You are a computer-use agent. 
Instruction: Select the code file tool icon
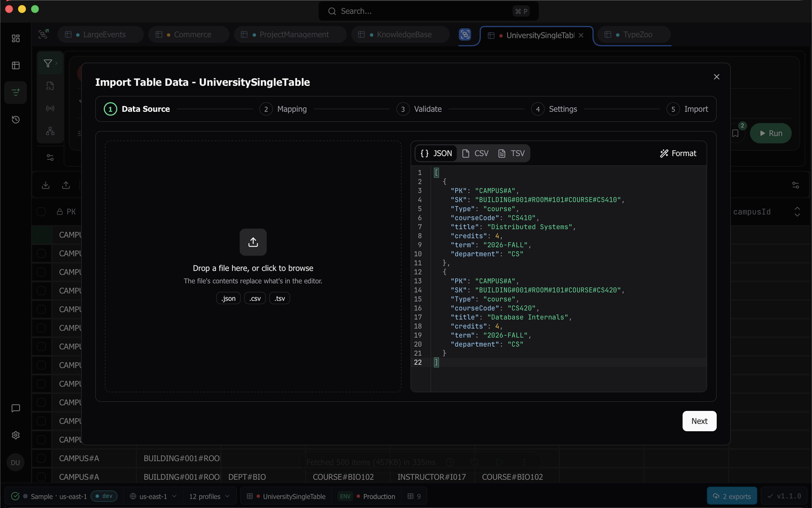50,86
